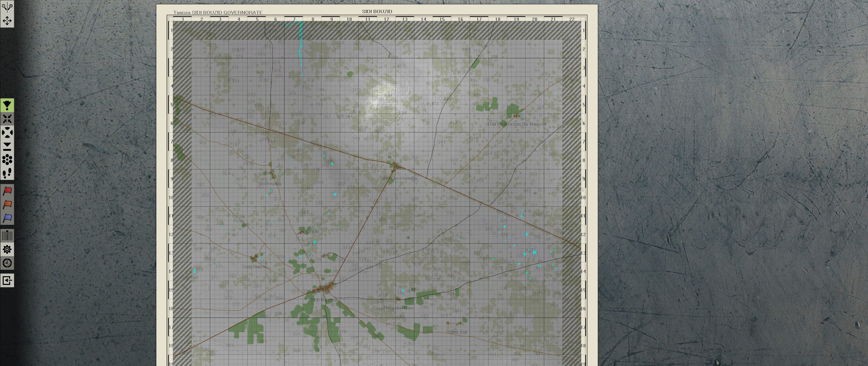This screenshot has width=868, height=366.
Task: Click the Sidi Salem settlement label
Action: coord(255,266)
